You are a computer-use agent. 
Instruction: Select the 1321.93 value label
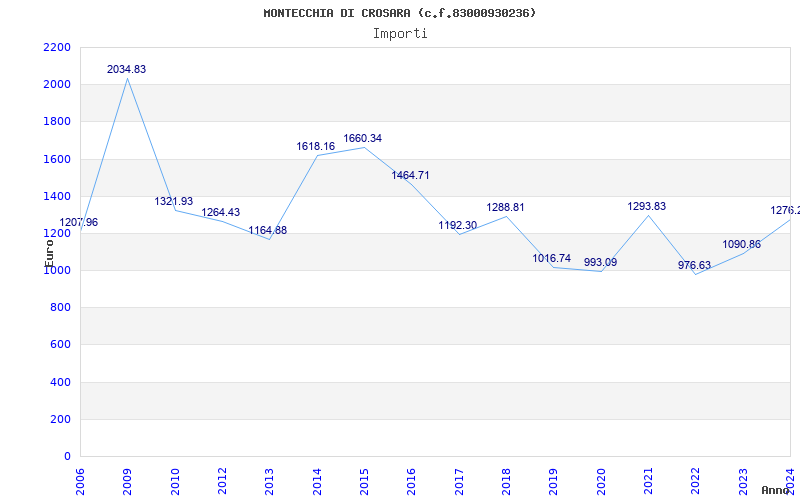click(174, 202)
